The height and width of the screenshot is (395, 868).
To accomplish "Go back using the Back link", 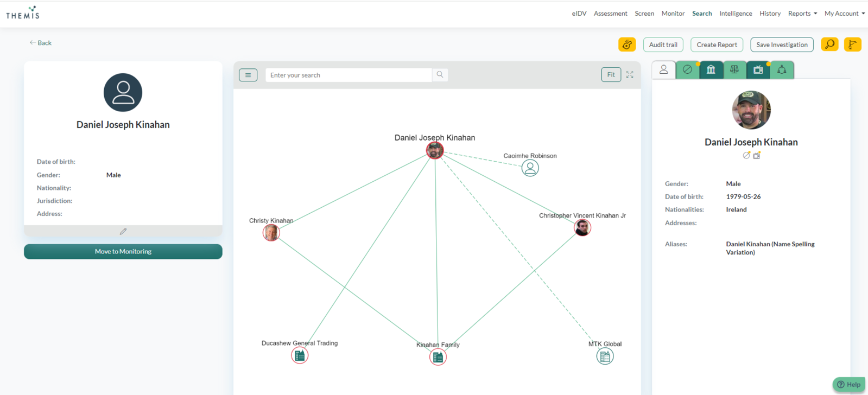I will [x=41, y=43].
